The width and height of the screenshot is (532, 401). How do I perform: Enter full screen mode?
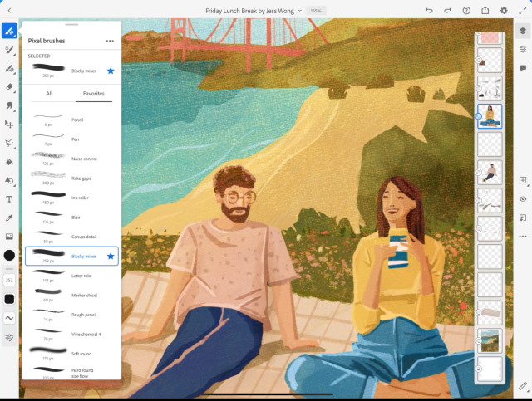tap(523, 11)
